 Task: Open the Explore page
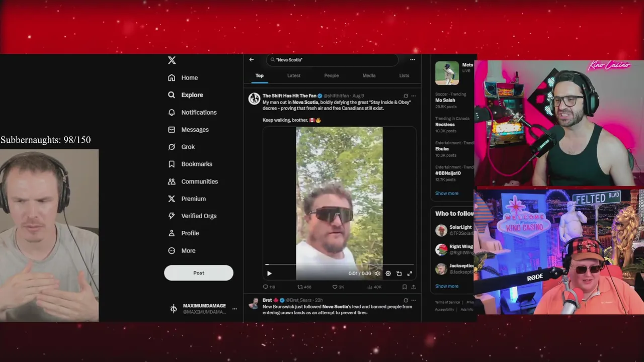(x=186, y=95)
